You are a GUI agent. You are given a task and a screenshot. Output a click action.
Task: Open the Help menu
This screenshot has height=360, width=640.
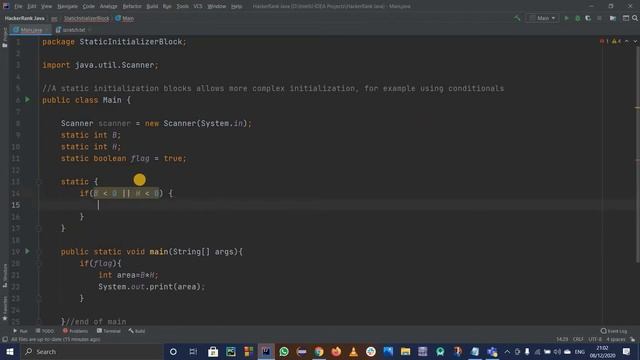[x=236, y=6]
